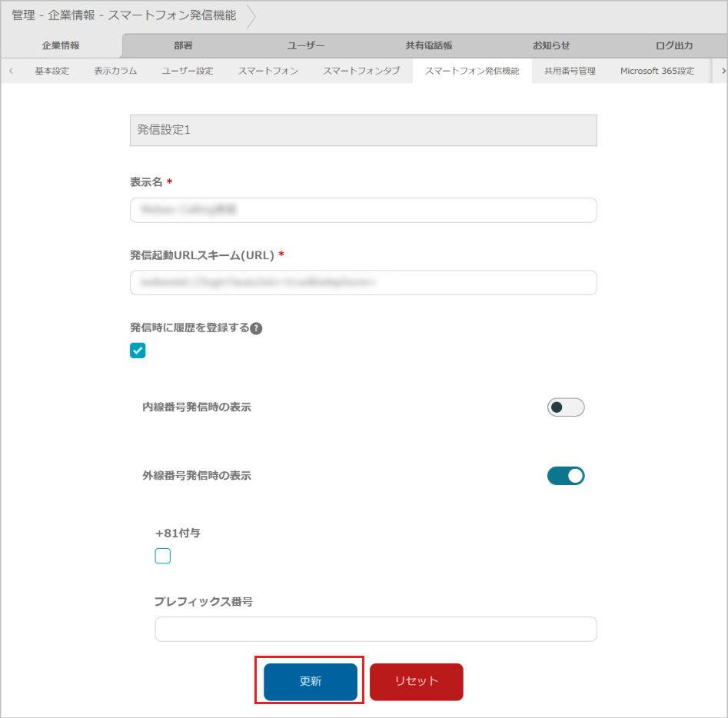Click inside the プレフィックス番号 input field
This screenshot has width=728, height=718.
click(x=375, y=629)
